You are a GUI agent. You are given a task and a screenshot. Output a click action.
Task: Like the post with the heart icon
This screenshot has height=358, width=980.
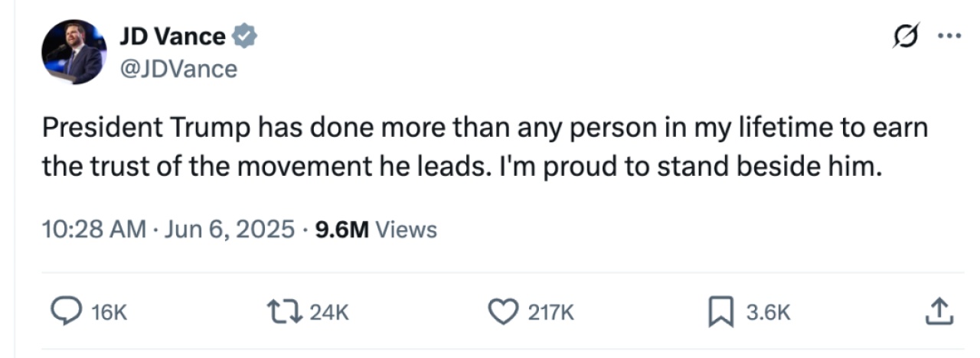coord(501,311)
